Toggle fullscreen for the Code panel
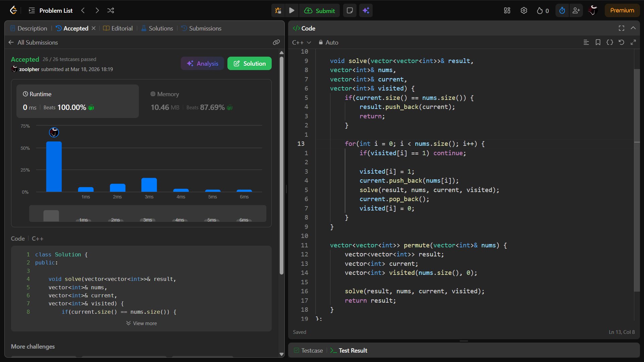Screen dimensions: 644x362 621,28
